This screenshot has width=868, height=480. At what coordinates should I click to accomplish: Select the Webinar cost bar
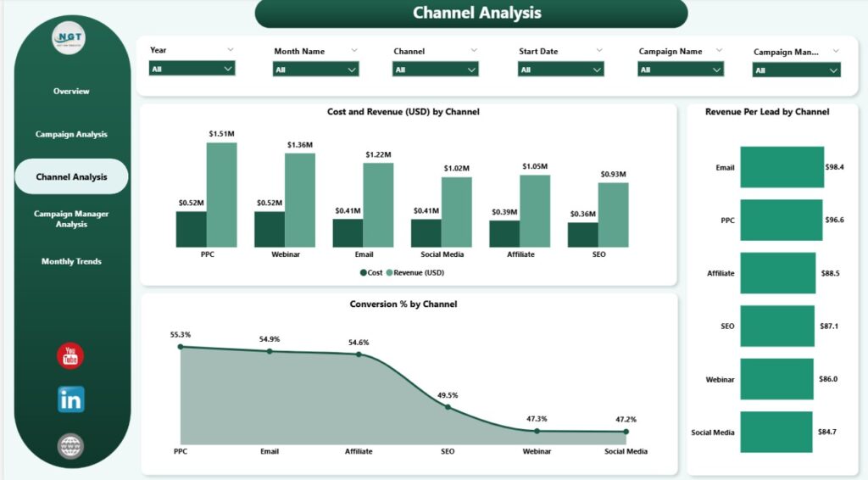[x=270, y=229]
